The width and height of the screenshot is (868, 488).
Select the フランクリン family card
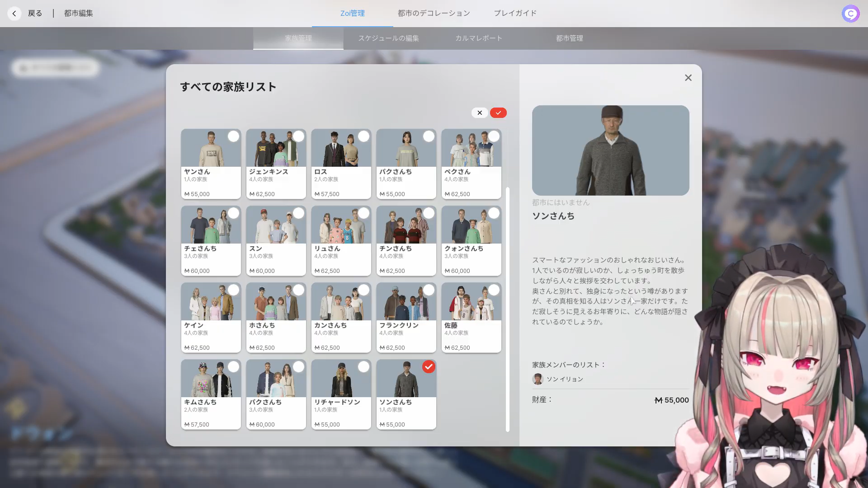pyautogui.click(x=406, y=318)
